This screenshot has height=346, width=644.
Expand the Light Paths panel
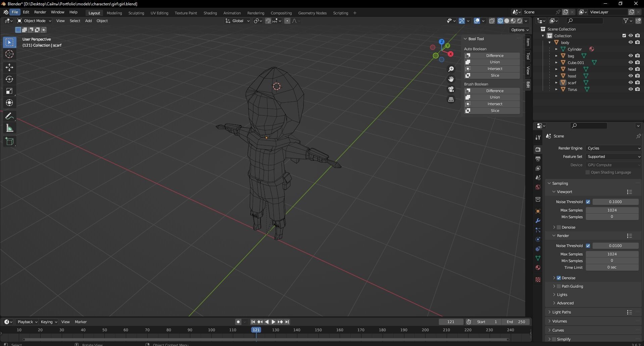[561, 312]
